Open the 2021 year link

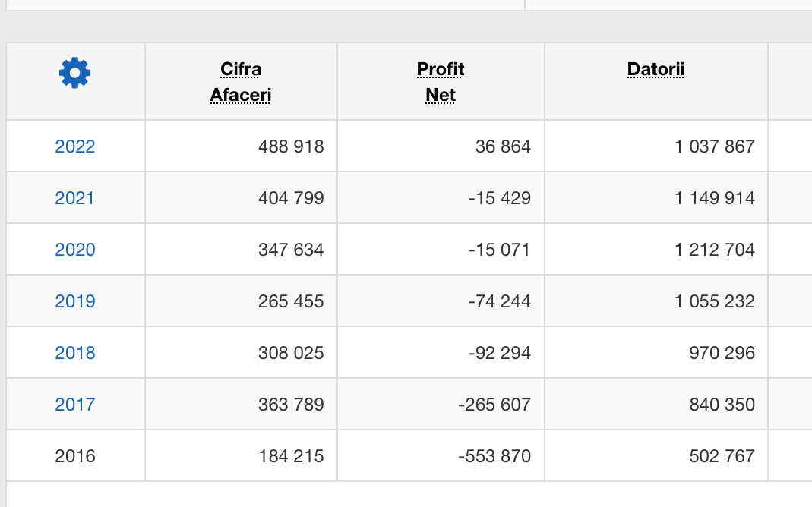[x=75, y=198]
